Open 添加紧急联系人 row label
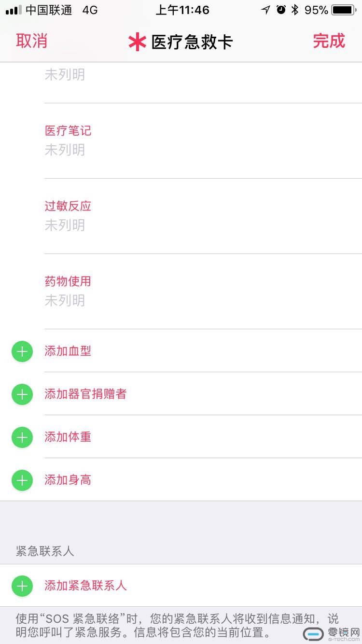362x644 pixels. pyautogui.click(x=85, y=586)
